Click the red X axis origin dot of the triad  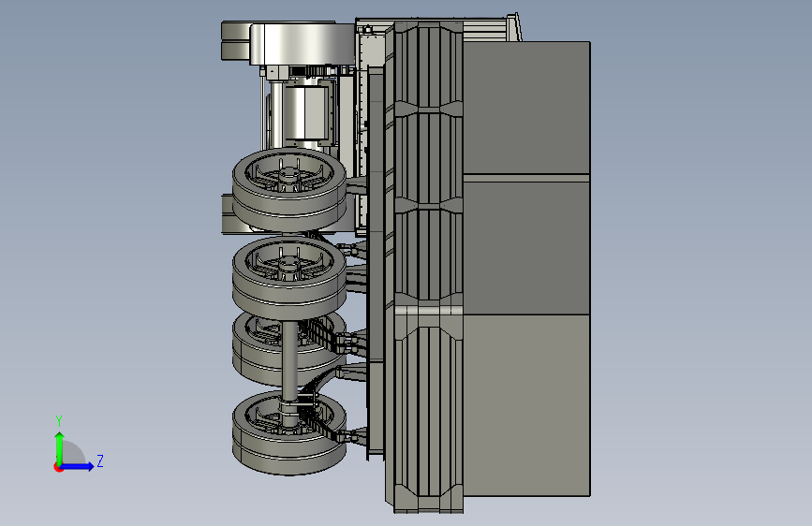click(x=58, y=467)
